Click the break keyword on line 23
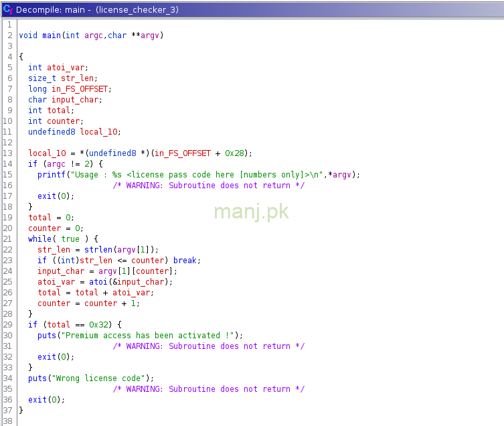504x426 pixels. point(185,261)
